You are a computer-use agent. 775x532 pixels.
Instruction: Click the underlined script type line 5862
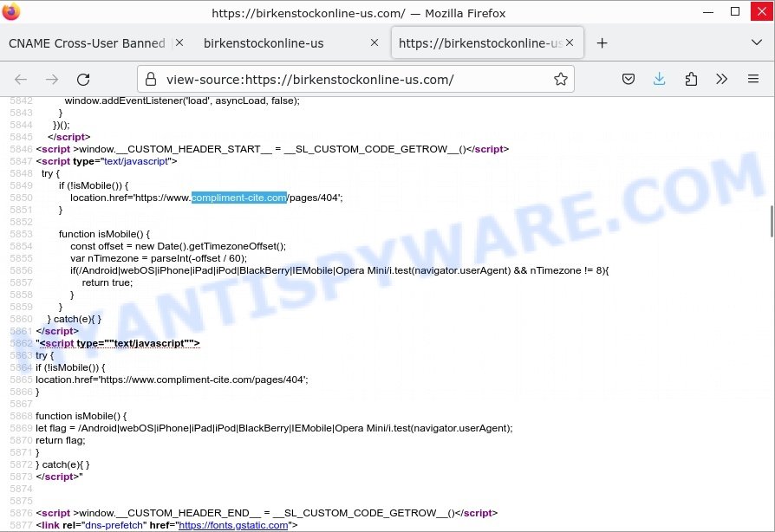pyautogui.click(x=118, y=343)
